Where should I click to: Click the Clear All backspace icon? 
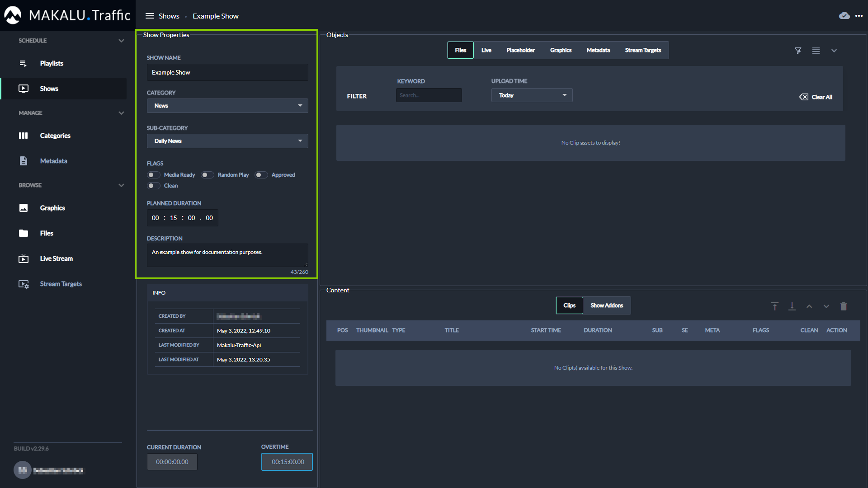point(804,97)
